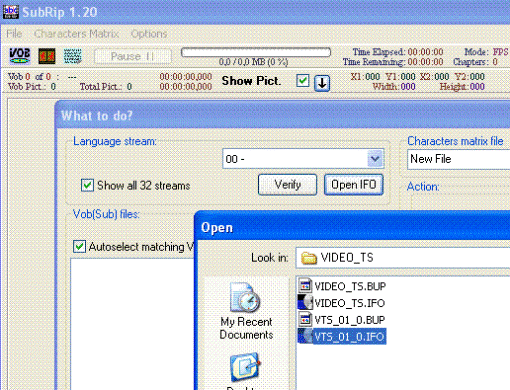Click the Width:000 readout
The width and height of the screenshot is (510, 390).
click(x=394, y=87)
